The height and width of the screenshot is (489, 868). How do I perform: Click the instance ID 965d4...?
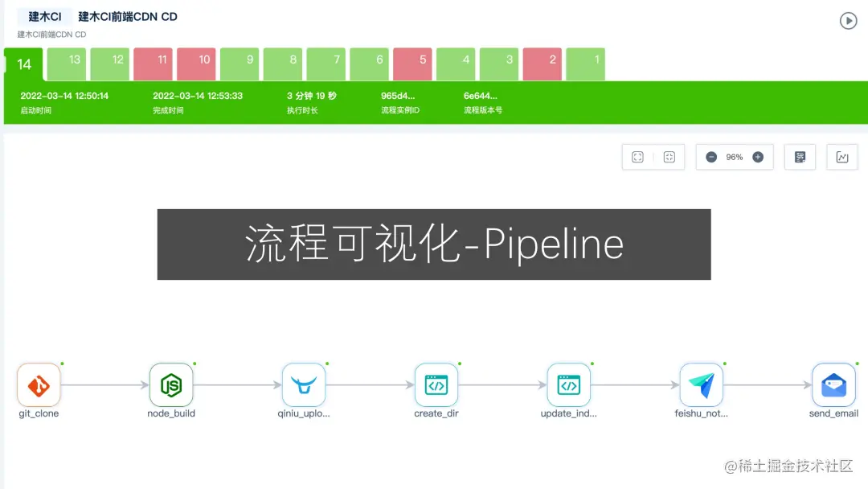(398, 96)
